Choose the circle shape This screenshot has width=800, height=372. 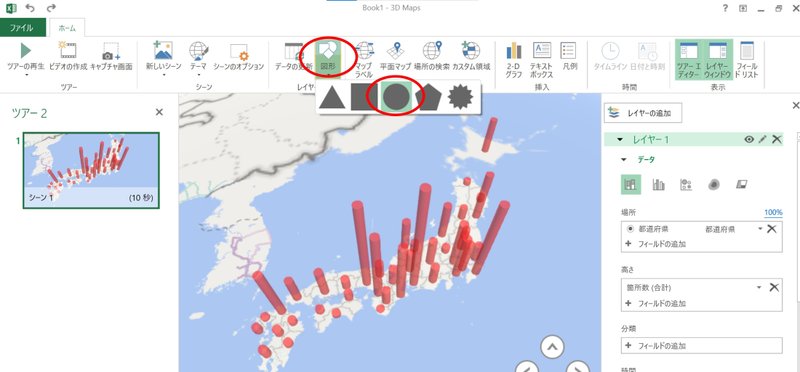coord(396,97)
